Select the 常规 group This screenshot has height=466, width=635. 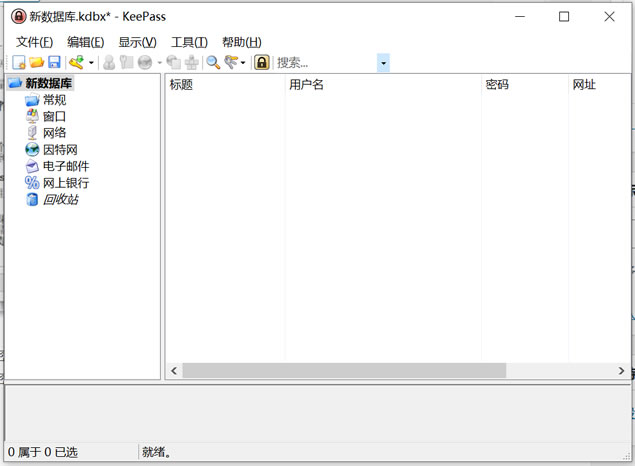54,100
